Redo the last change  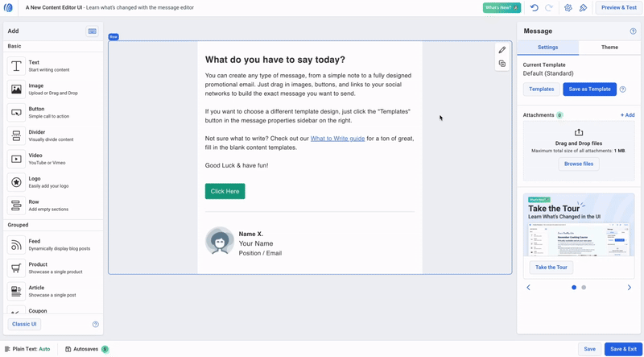pos(549,7)
